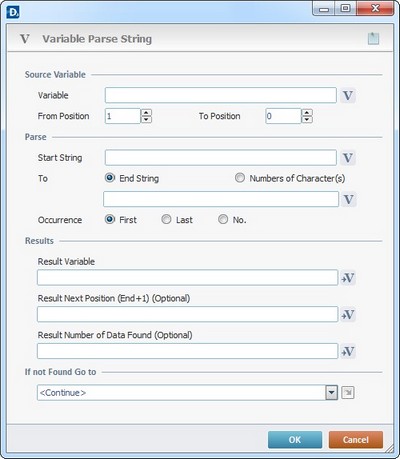Click the application icon in title bar
Screen dimensions: 400x459
(13, 13)
